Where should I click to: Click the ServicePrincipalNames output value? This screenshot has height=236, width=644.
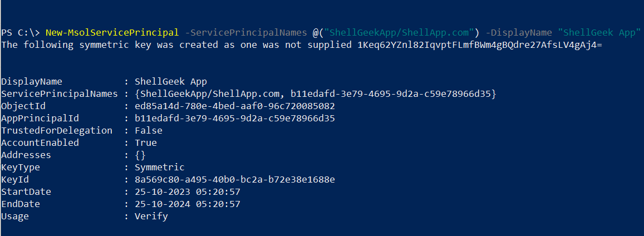click(x=315, y=94)
